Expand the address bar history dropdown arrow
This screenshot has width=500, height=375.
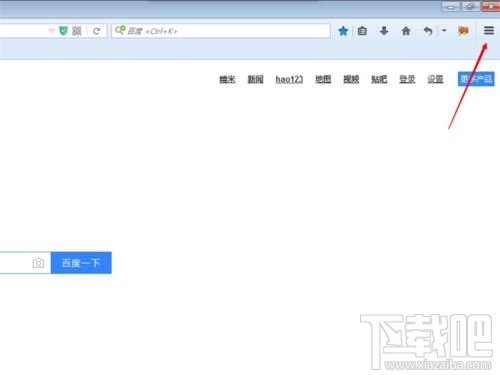point(51,31)
